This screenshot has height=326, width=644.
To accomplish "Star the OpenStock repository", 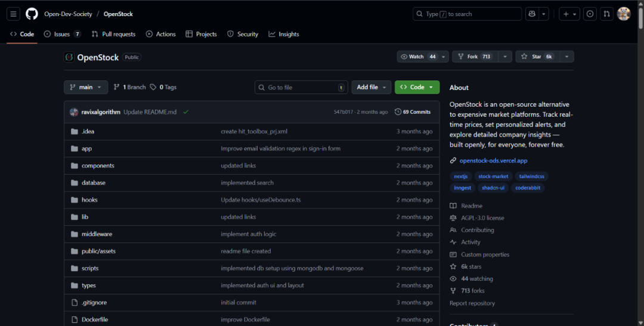I will [538, 57].
